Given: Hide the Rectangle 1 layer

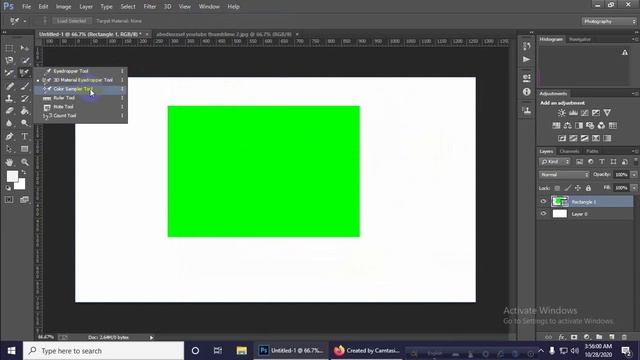Looking at the screenshot, I should [x=543, y=202].
